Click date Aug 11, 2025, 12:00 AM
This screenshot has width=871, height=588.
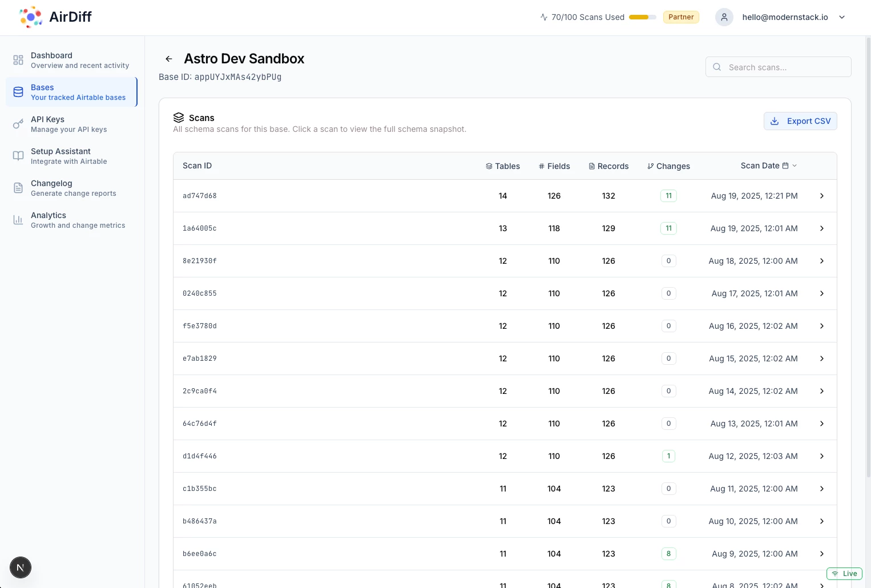pyautogui.click(x=754, y=489)
